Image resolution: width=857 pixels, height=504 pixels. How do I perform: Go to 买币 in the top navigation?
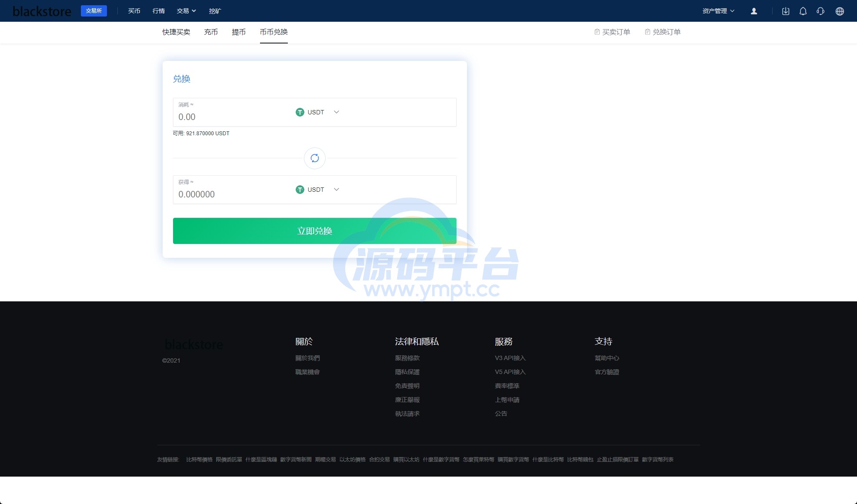click(134, 11)
